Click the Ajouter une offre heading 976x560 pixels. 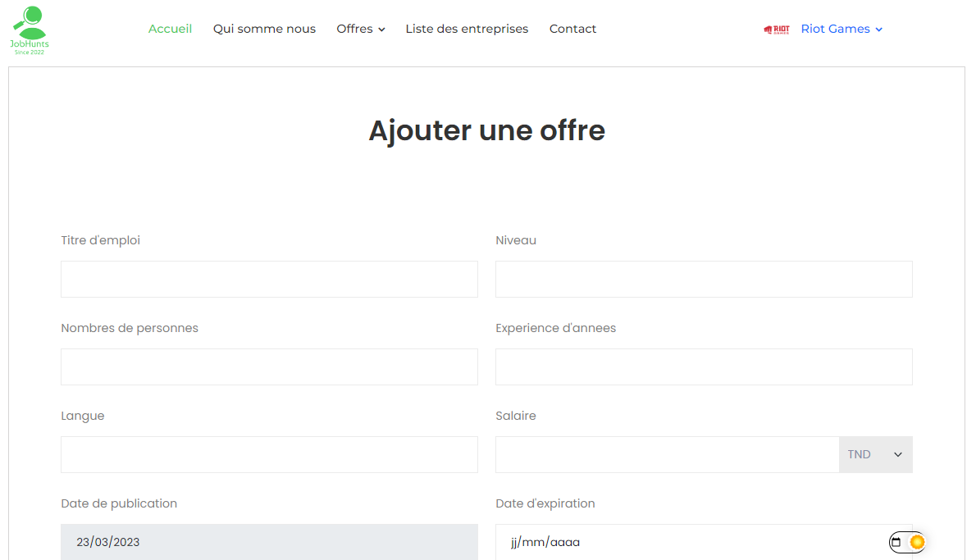click(486, 130)
